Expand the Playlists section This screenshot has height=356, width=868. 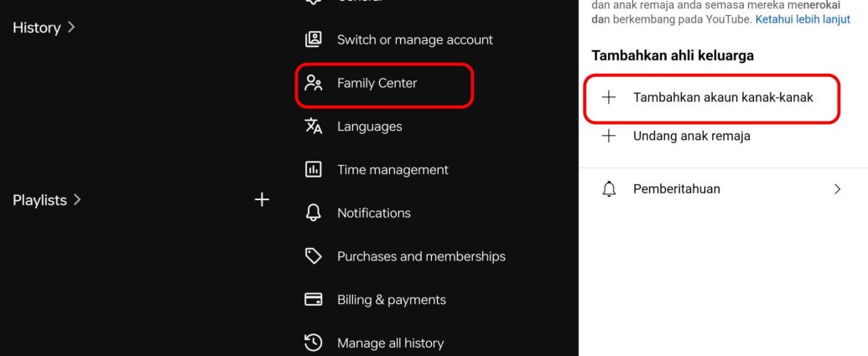47,200
